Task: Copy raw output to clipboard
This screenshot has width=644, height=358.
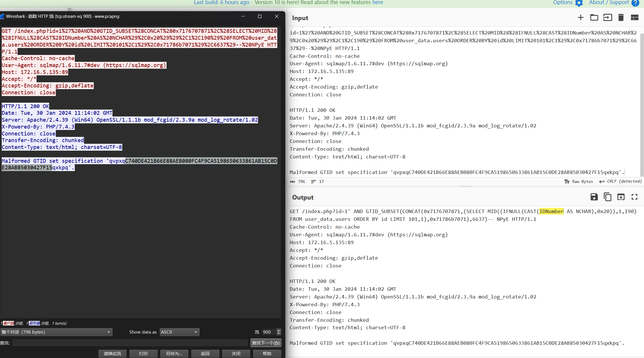Action: 607,197
